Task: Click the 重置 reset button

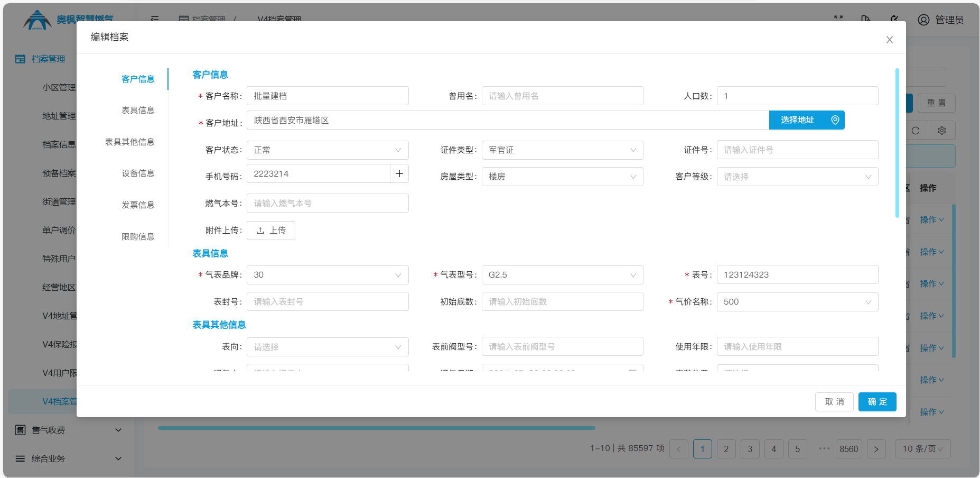Action: (x=936, y=103)
